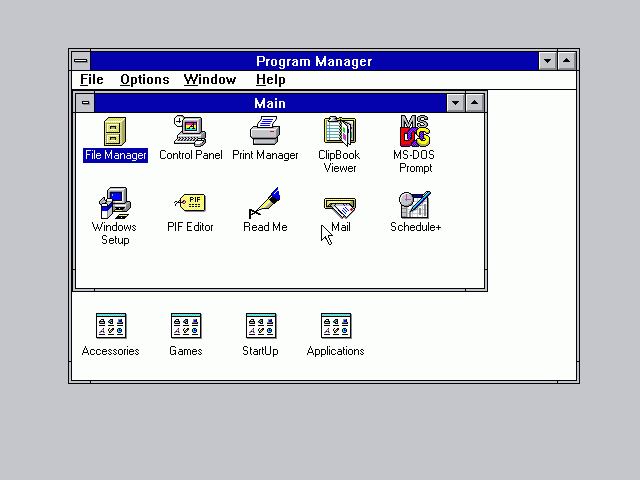Open the Help menu
The image size is (640, 480).
coord(271,80)
